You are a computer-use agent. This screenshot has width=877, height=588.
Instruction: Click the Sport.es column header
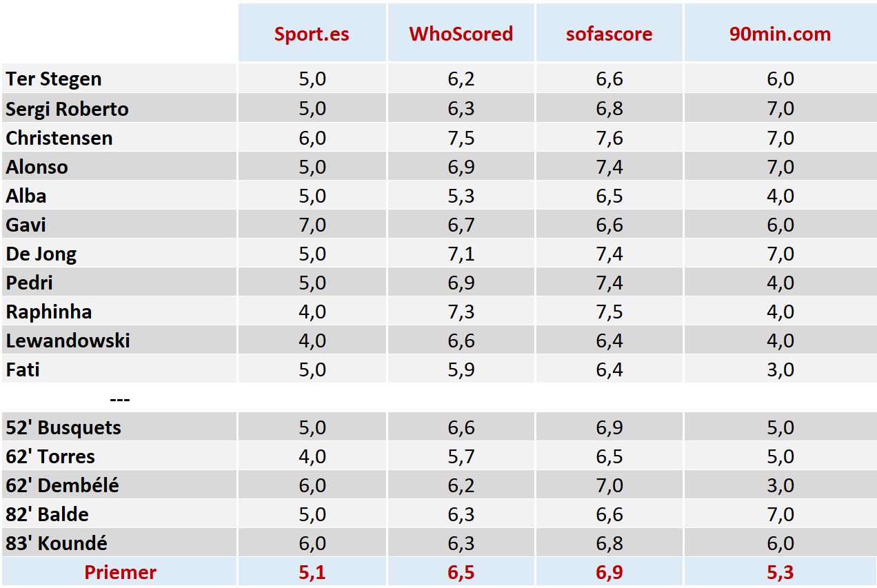312,34
